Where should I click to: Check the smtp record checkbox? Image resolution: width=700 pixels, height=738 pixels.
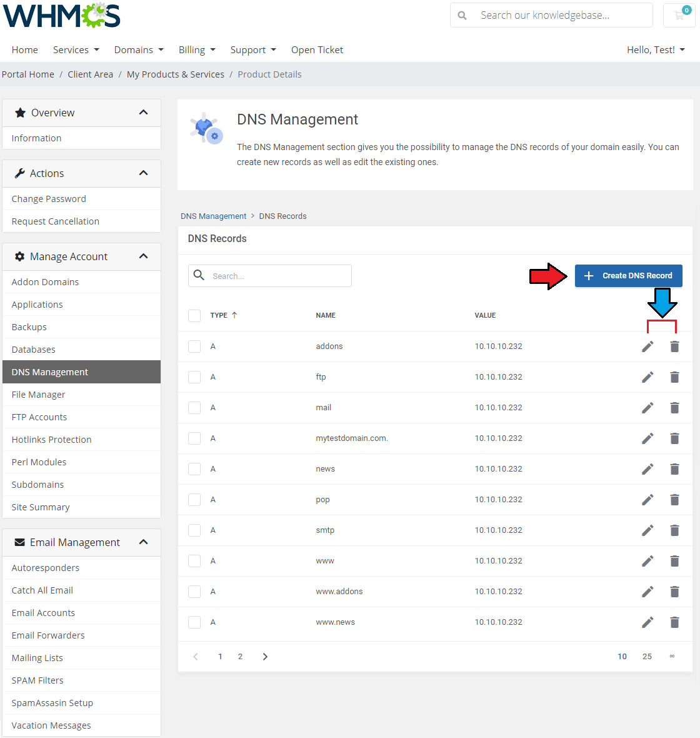coord(194,530)
